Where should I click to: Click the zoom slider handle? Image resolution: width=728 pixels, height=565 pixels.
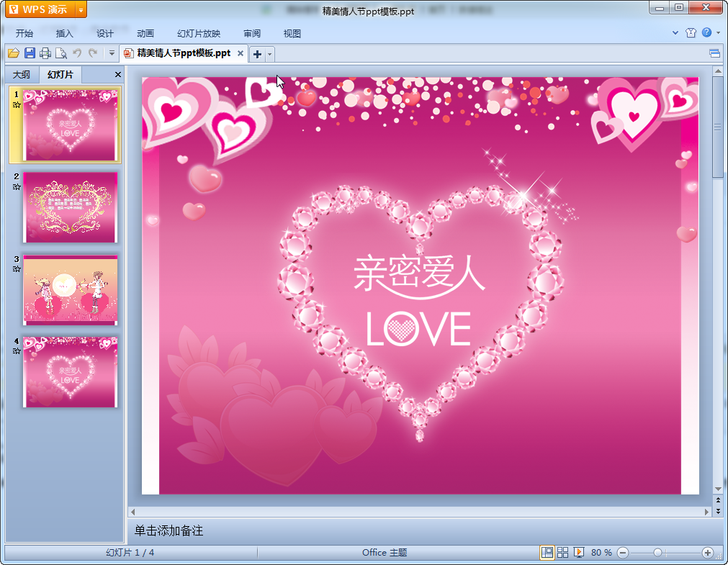click(x=657, y=553)
